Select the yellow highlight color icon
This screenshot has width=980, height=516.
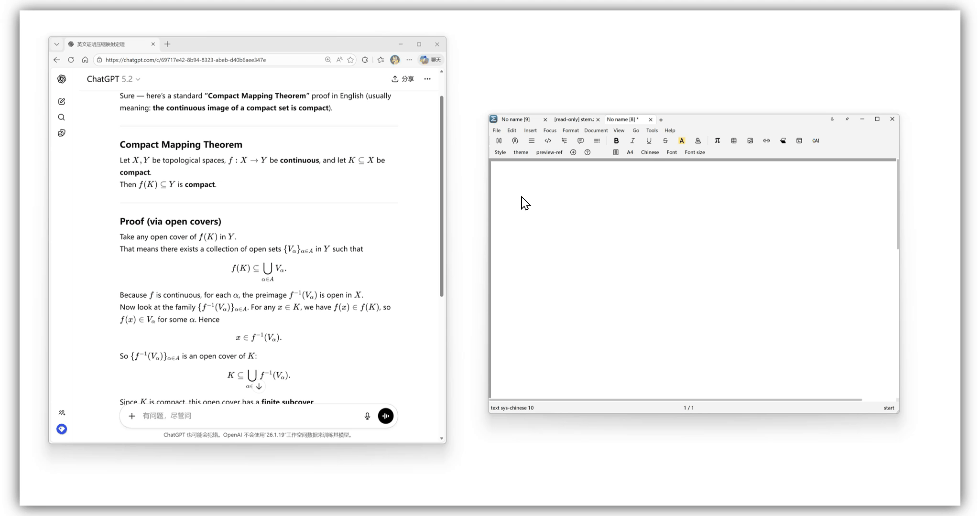click(x=682, y=140)
